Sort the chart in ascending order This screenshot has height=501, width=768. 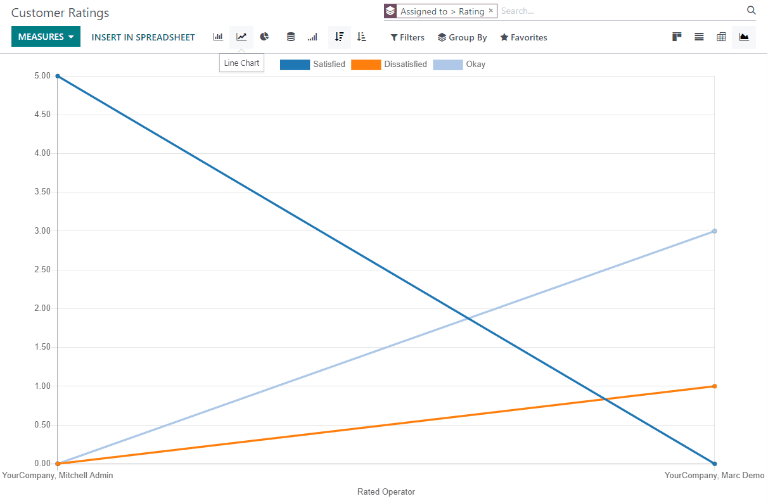[x=362, y=37]
